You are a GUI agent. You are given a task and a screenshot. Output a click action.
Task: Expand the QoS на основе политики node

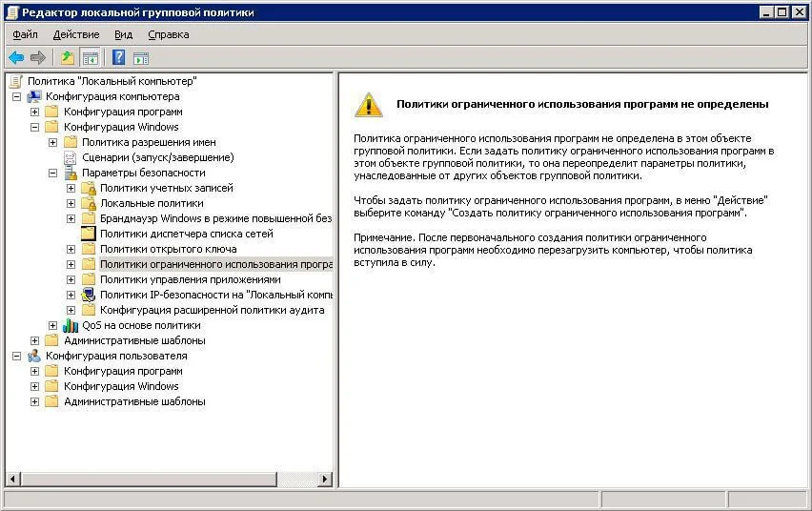[x=52, y=325]
